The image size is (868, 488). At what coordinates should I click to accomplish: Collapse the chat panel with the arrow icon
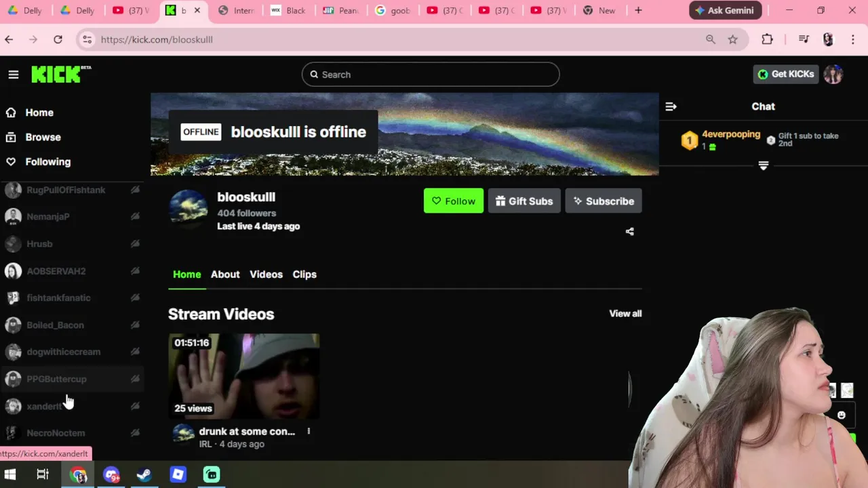[x=671, y=106]
